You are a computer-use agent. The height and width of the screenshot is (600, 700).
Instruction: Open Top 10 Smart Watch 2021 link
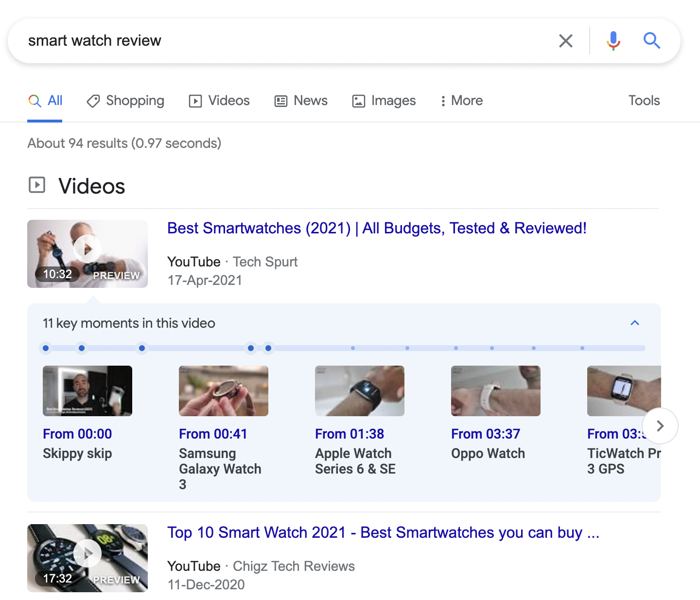pyautogui.click(x=383, y=532)
